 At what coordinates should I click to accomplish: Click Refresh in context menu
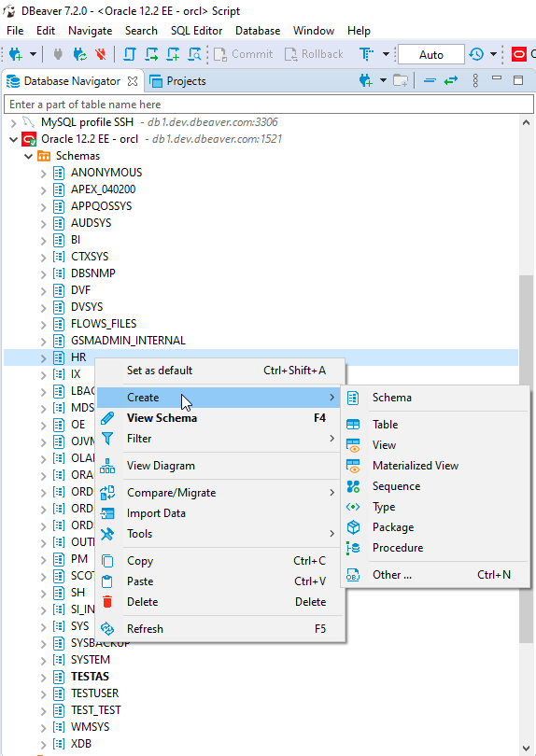tap(221, 629)
